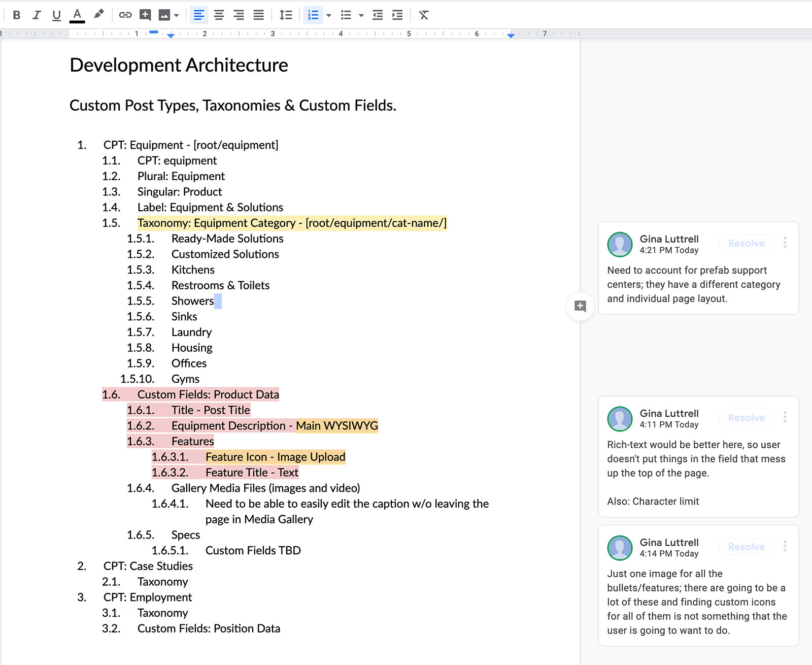Open the insert image dropdown arrow

(177, 15)
